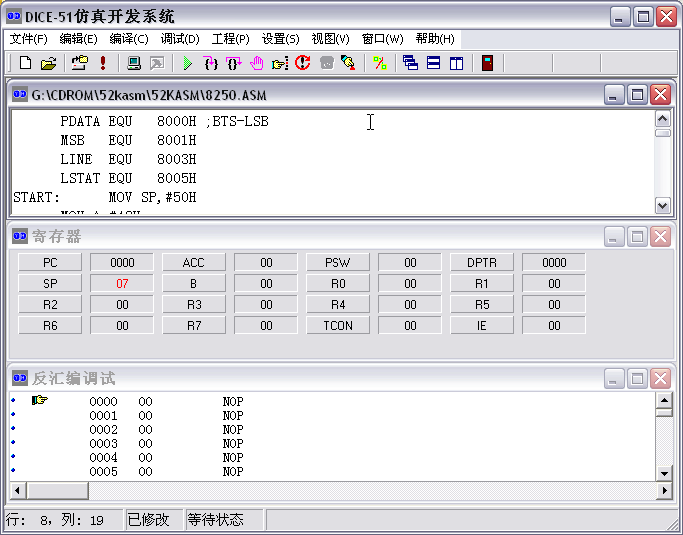
Task: Reset with the red circular arrow icon
Action: pos(303,63)
